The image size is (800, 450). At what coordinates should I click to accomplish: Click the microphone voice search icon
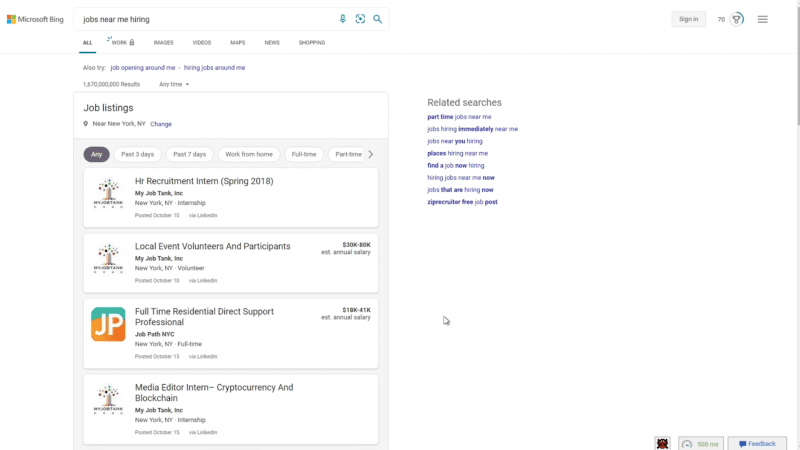click(342, 19)
